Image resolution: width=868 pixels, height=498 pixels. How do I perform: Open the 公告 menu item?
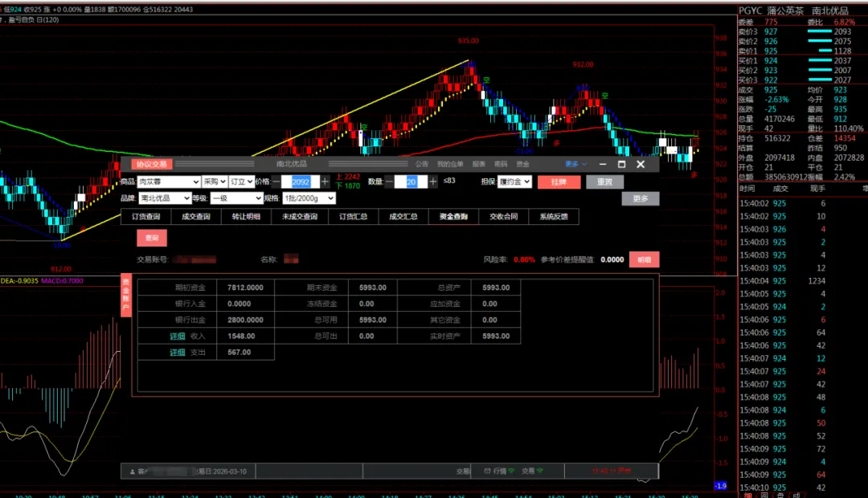tap(422, 164)
